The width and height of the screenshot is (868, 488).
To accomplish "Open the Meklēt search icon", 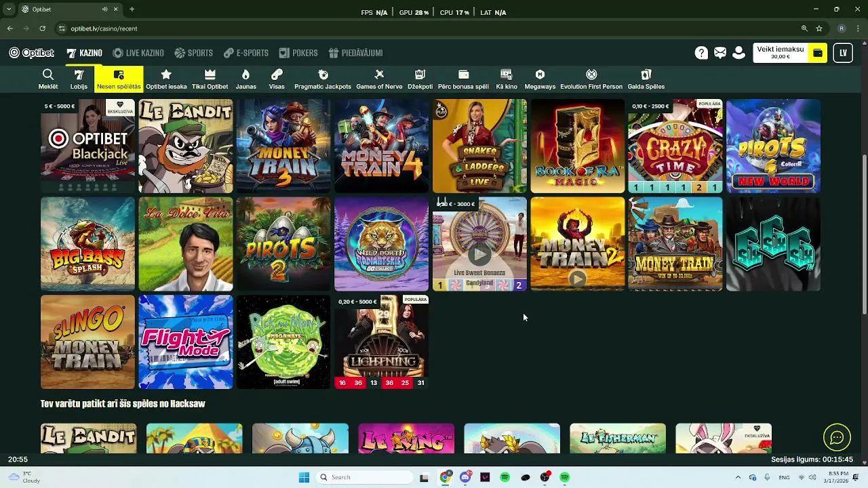I will coord(47,79).
